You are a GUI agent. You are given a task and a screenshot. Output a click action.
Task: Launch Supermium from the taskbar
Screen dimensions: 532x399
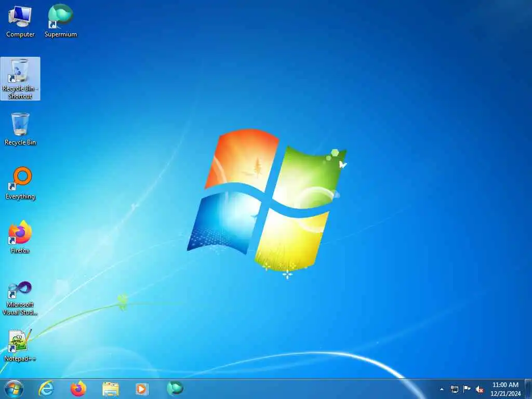(175, 388)
